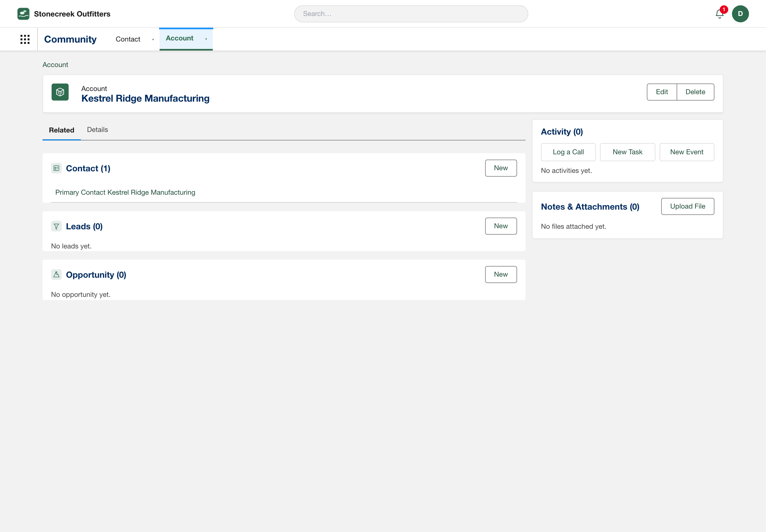The image size is (766, 532).
Task: Open the notifications bell
Action: point(719,14)
